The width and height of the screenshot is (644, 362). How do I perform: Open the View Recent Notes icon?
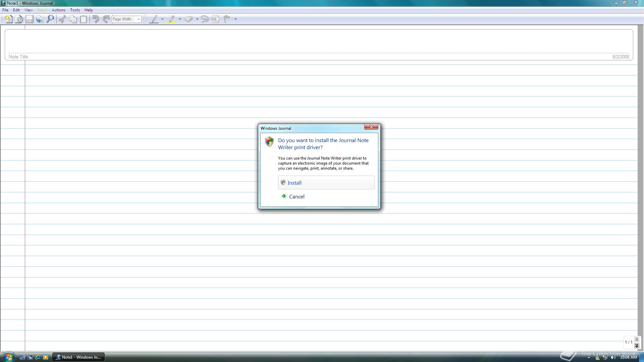coord(19,19)
